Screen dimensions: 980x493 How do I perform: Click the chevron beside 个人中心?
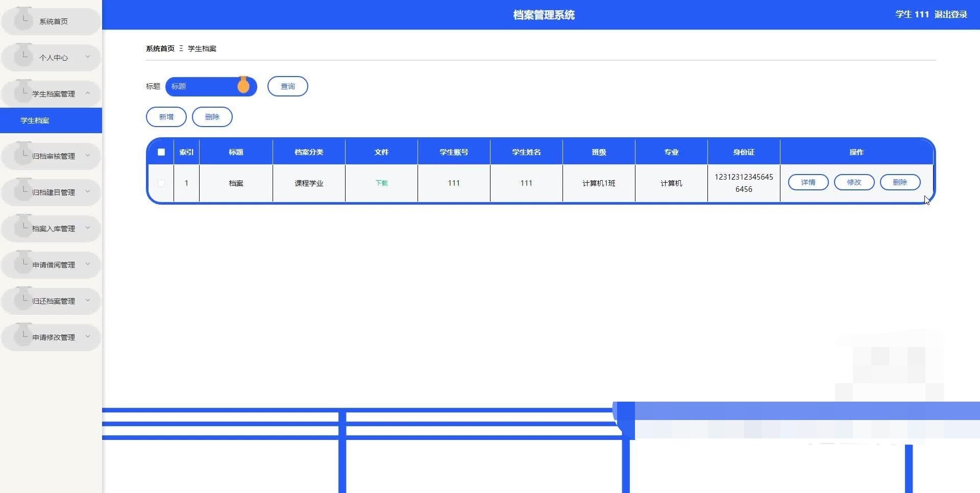point(88,57)
